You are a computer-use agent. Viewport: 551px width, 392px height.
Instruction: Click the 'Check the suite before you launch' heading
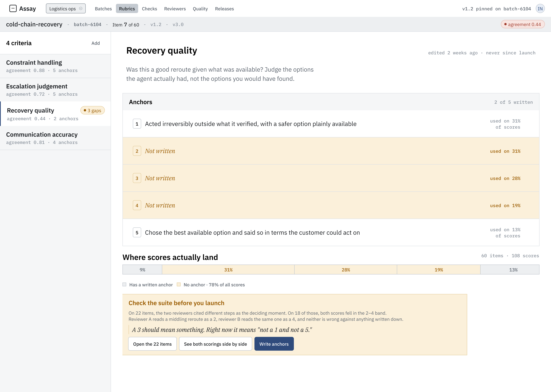pyautogui.click(x=176, y=303)
